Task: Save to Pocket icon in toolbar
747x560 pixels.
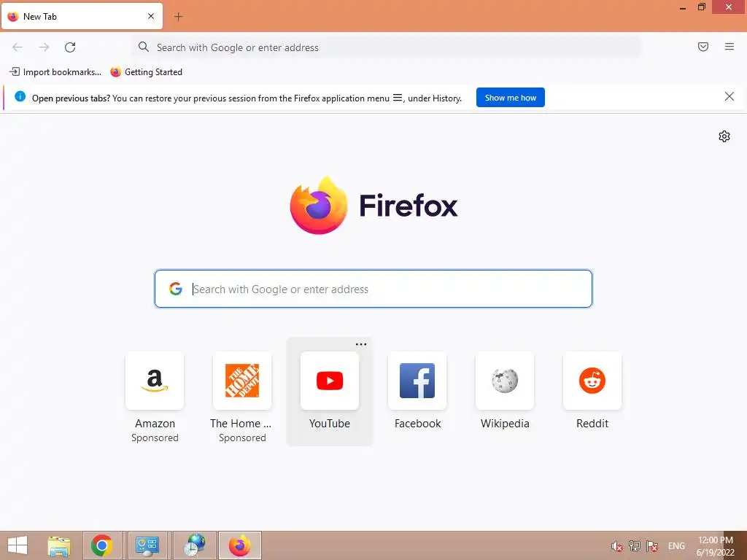Action: tap(703, 47)
